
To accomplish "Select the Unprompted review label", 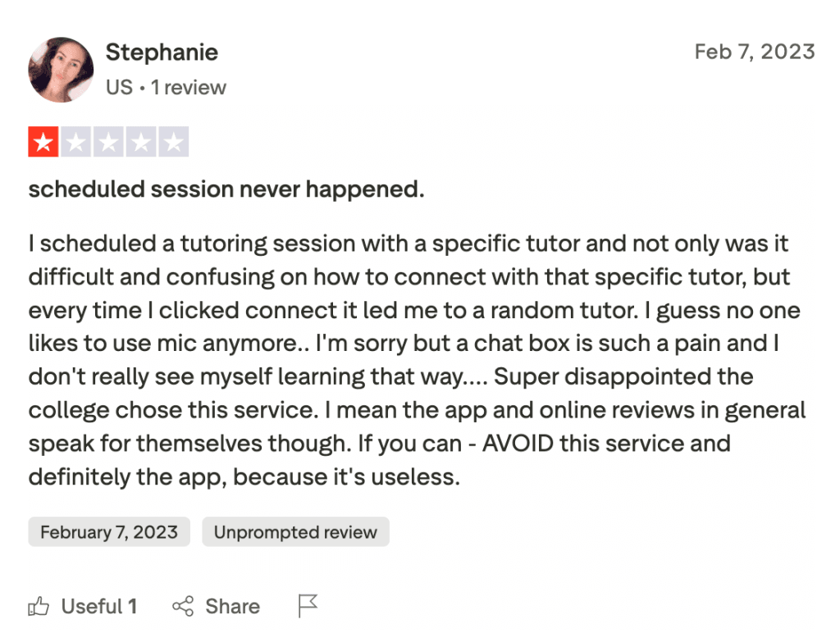I will 295,531.
